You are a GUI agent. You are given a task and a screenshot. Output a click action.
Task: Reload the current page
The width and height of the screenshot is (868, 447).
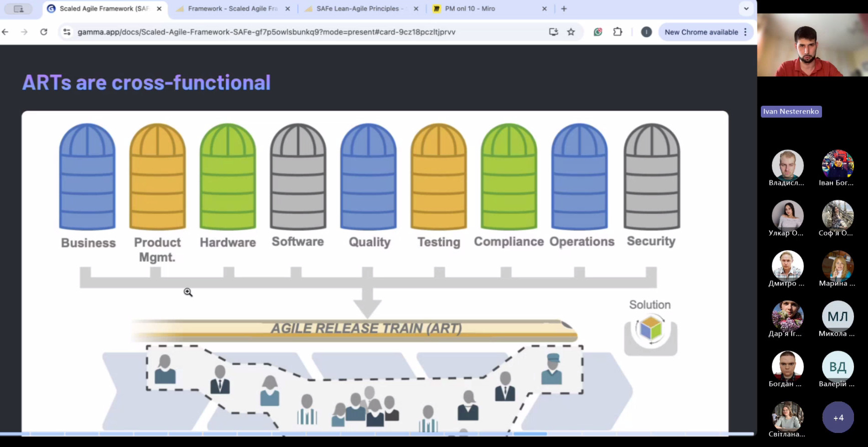(x=44, y=32)
